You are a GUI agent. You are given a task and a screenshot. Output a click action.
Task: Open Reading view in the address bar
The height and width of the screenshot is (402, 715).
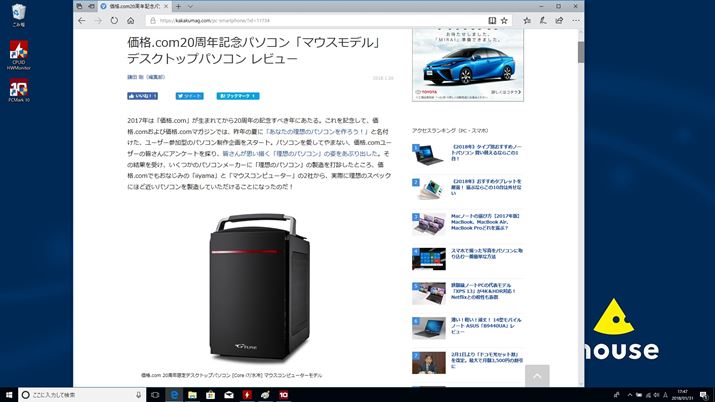point(491,20)
